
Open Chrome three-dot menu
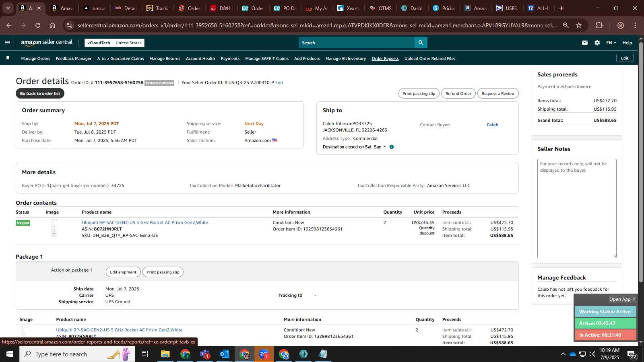tap(635, 25)
